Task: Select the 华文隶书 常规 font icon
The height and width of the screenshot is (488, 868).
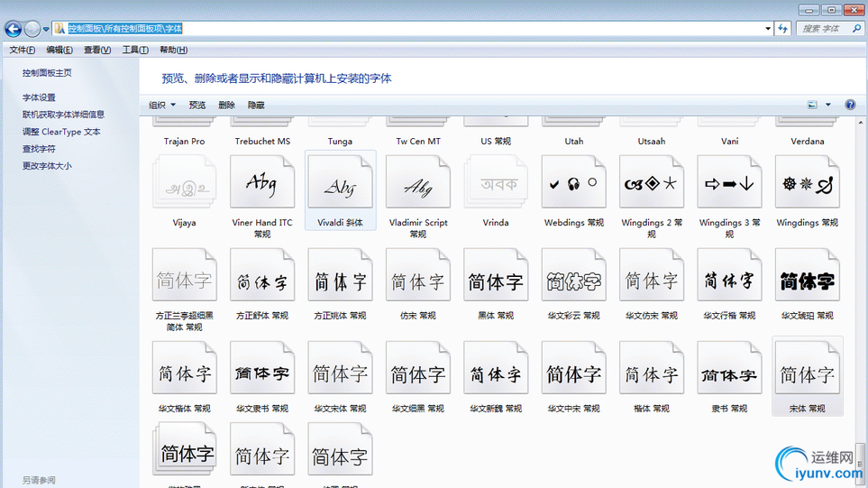Action: coord(262,368)
